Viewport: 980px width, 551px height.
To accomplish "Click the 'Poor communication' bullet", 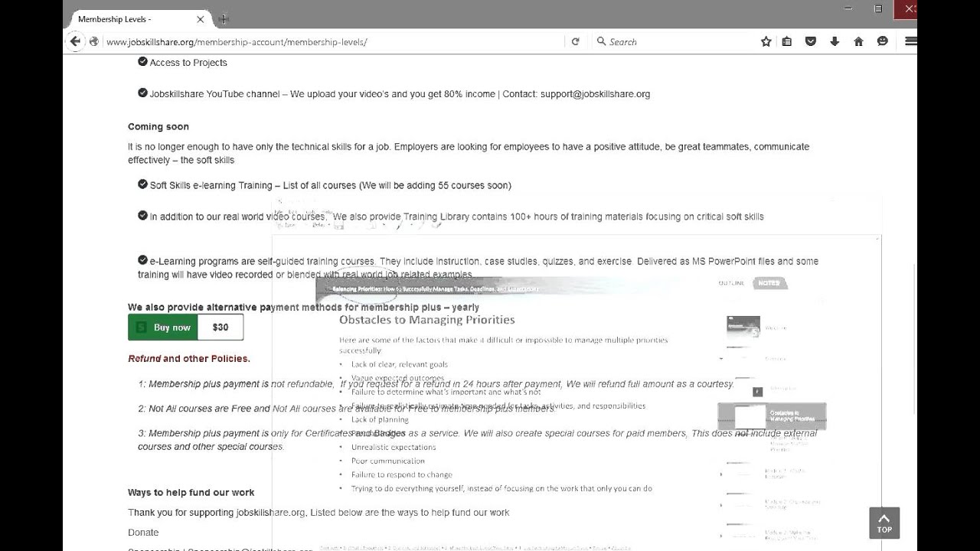I will [x=387, y=461].
